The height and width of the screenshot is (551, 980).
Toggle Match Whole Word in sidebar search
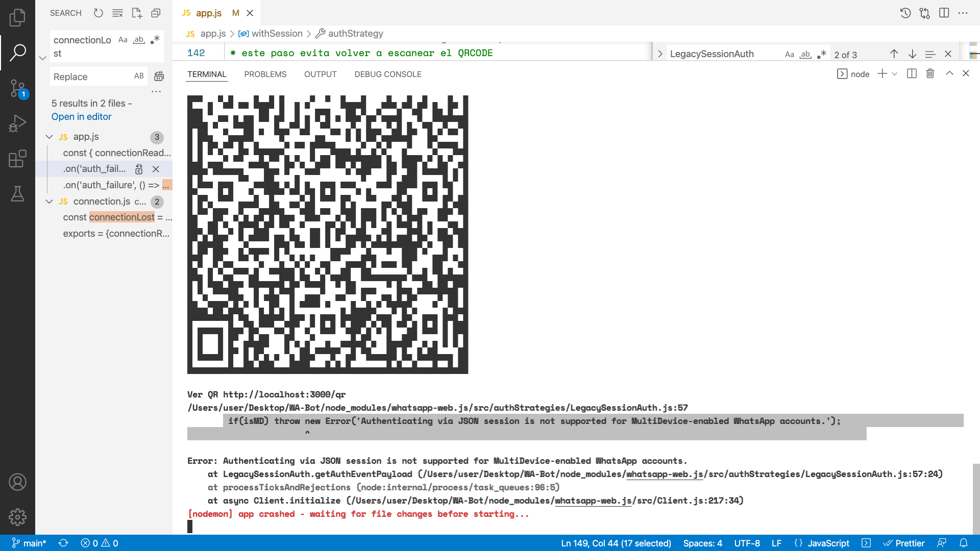[x=139, y=40]
